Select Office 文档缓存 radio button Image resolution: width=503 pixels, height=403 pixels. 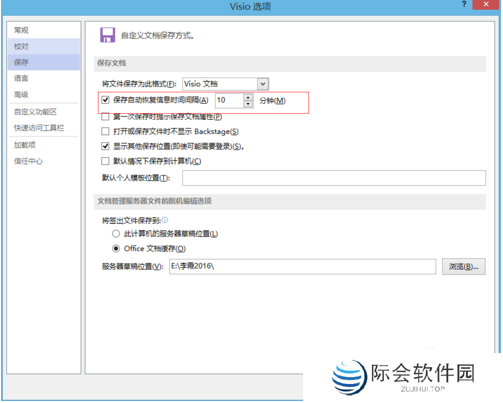click(x=116, y=248)
